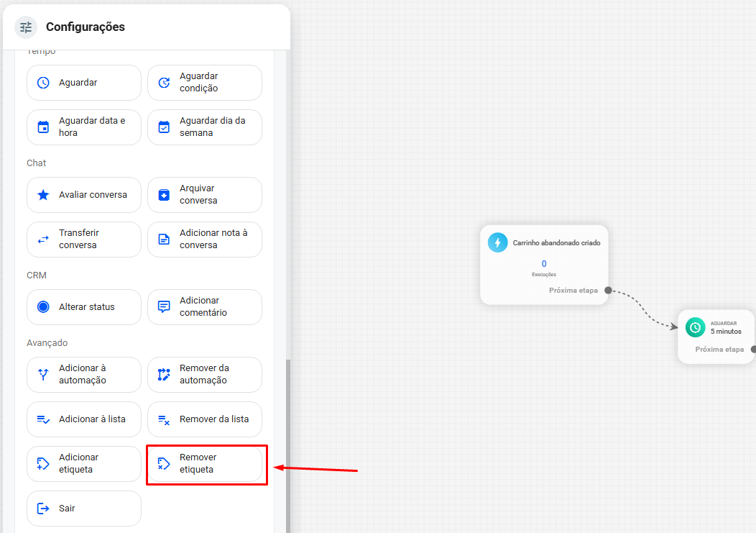
Task: Click the Sair exit icon
Action: coord(43,509)
